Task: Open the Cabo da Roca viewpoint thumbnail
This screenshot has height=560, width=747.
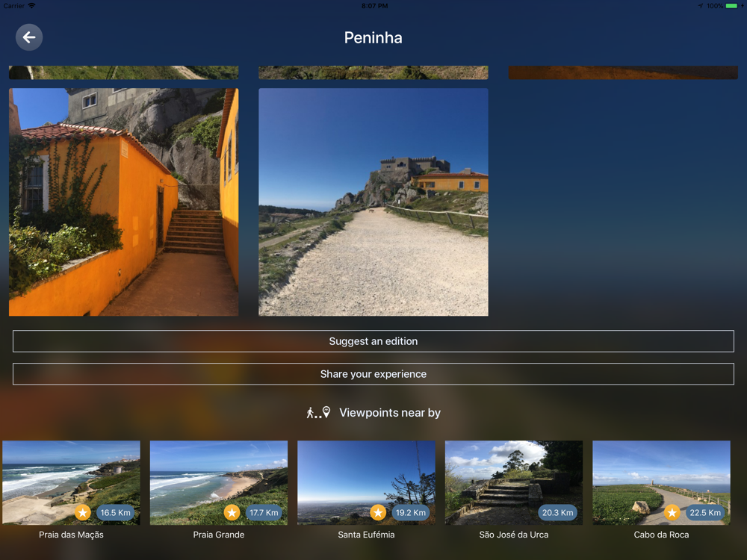Action: tap(661, 482)
